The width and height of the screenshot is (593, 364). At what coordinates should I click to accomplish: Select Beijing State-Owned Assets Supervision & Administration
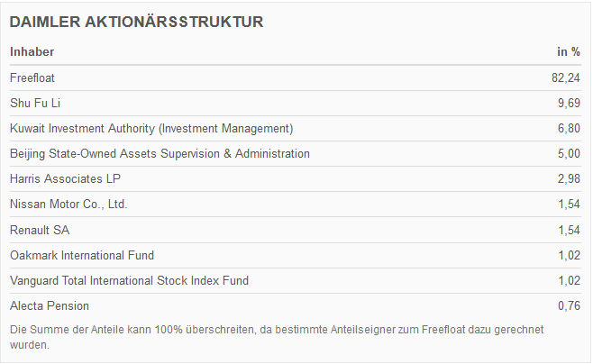(x=160, y=153)
